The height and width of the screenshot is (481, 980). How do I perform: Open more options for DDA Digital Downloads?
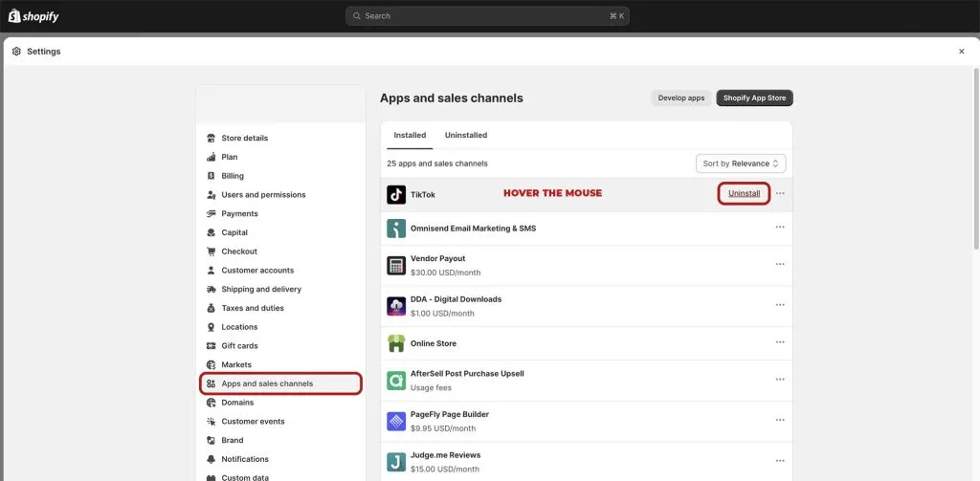point(780,305)
